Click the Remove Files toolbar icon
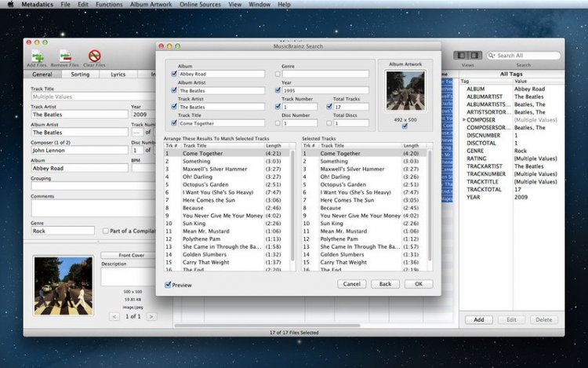 click(65, 56)
